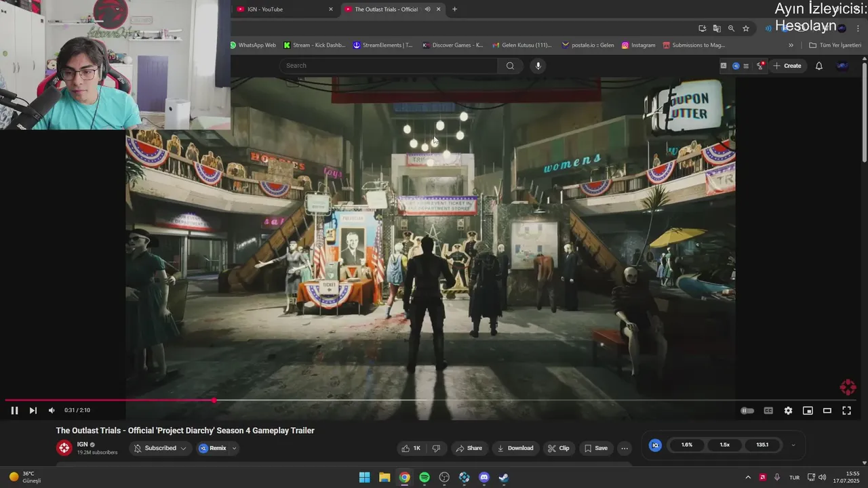Dislike the Outlast Trials video
This screenshot has height=488, width=868.
436,448
